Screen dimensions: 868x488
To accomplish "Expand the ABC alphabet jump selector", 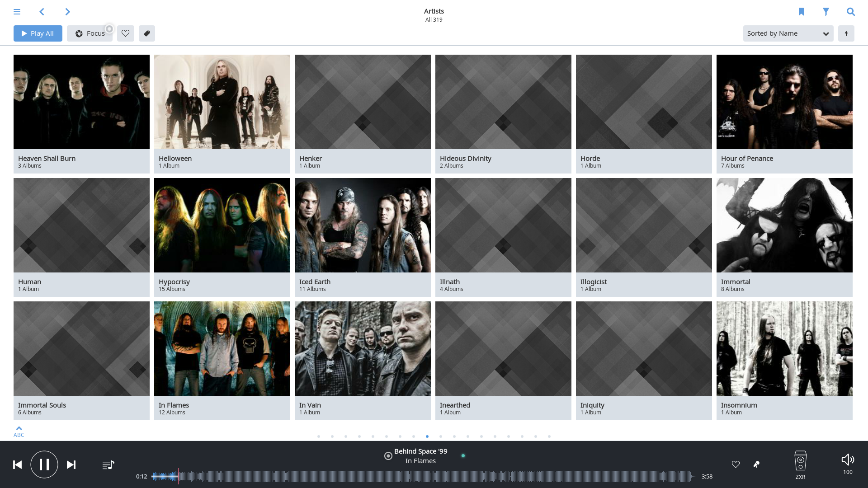I will click(19, 432).
